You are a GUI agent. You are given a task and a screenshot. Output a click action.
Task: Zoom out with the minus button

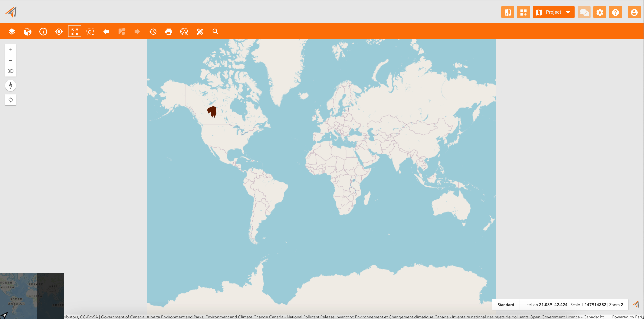click(x=10, y=60)
